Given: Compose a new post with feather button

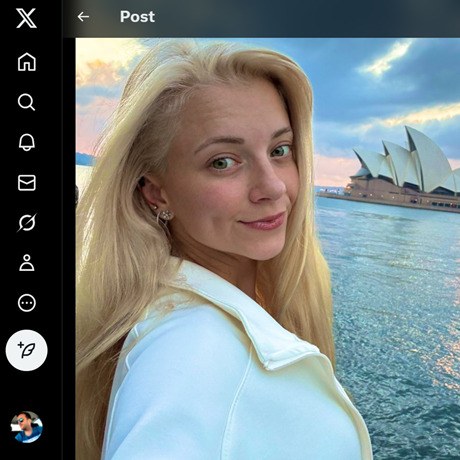Looking at the screenshot, I should [x=27, y=350].
